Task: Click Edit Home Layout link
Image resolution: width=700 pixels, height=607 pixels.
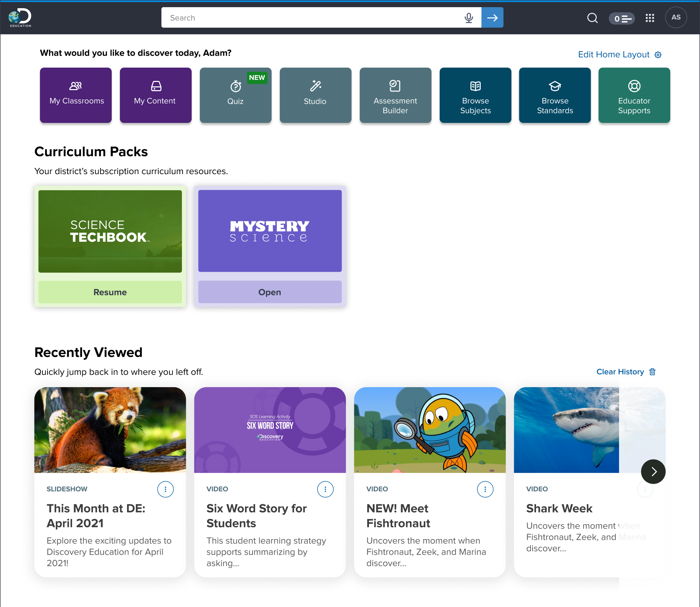Action: coord(614,55)
